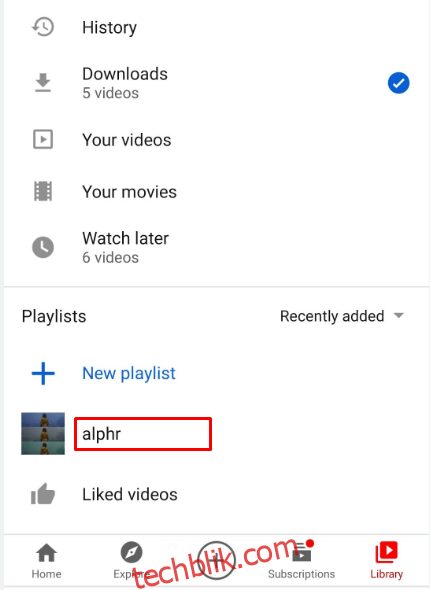430x590 pixels.
Task: Create a New playlist
Action: (x=129, y=373)
